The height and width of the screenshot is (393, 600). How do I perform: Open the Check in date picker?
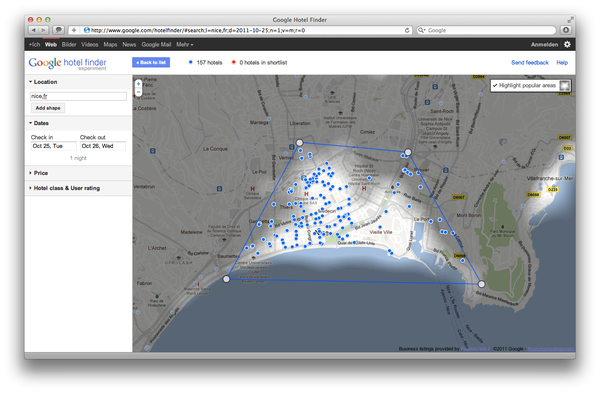pyautogui.click(x=54, y=146)
